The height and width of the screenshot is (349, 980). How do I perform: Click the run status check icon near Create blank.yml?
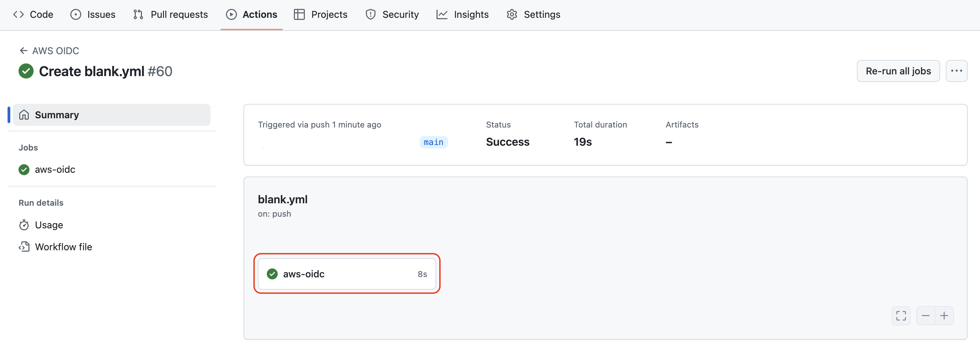25,71
